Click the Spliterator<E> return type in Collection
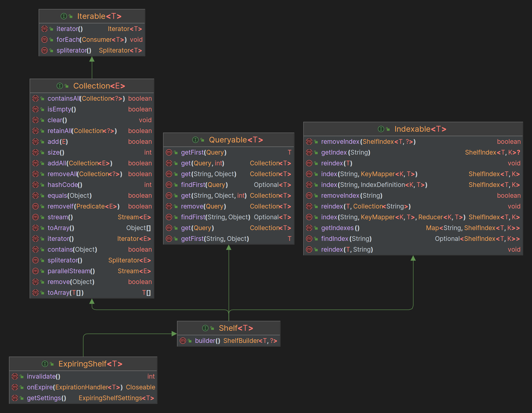Image resolution: width=532 pixels, height=413 pixels. (x=130, y=260)
